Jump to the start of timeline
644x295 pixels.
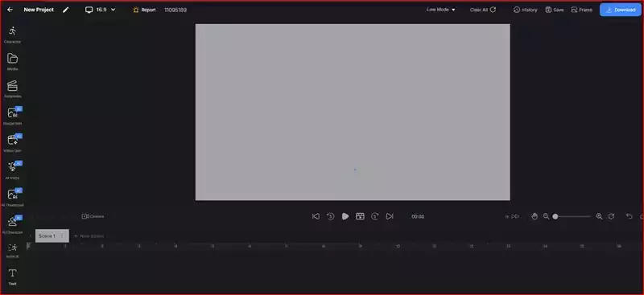coord(316,216)
